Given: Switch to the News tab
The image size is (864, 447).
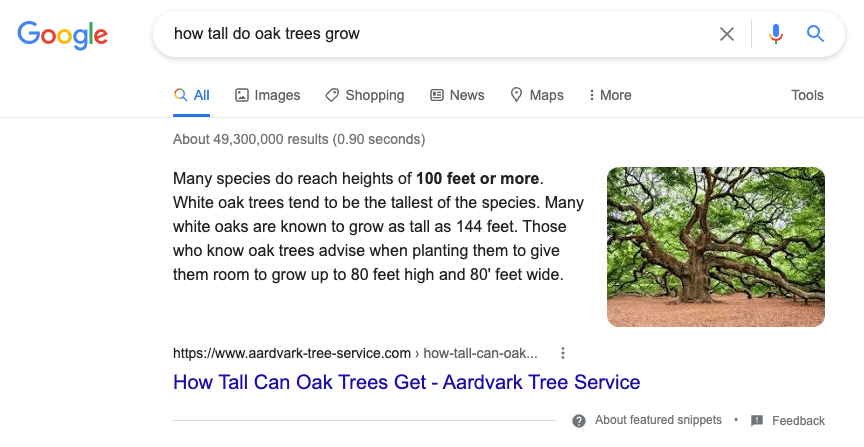Looking at the screenshot, I should click(x=457, y=95).
